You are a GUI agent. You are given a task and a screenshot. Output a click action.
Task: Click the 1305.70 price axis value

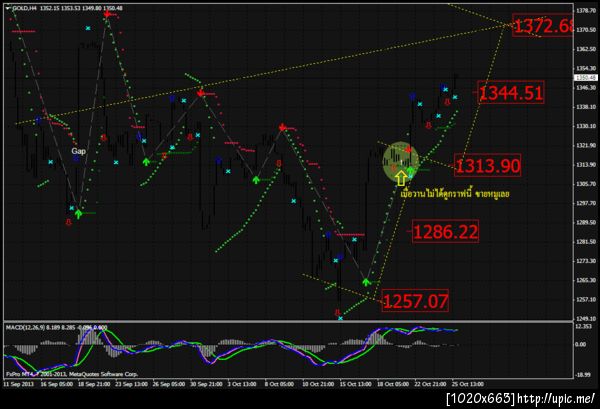[x=586, y=184]
